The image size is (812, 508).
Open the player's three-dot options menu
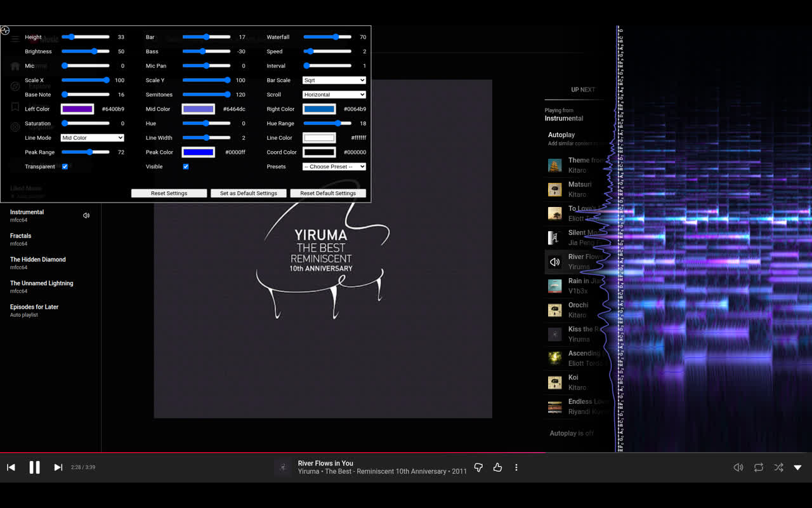coord(516,467)
